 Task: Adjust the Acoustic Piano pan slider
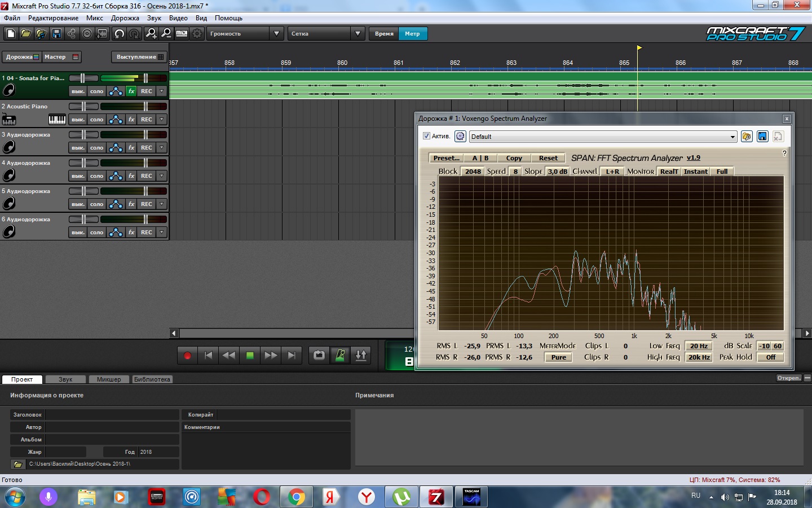click(x=83, y=106)
